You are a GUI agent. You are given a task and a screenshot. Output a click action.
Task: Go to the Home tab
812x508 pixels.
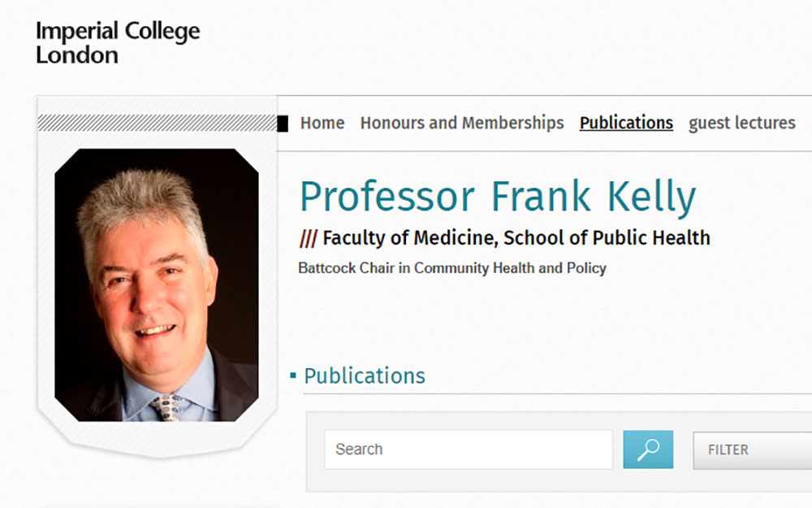click(322, 123)
